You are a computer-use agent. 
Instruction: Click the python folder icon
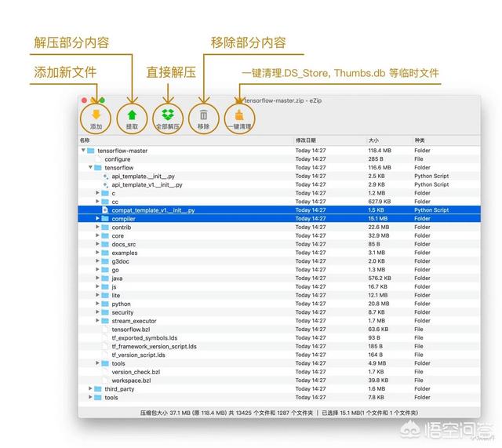[105, 304]
